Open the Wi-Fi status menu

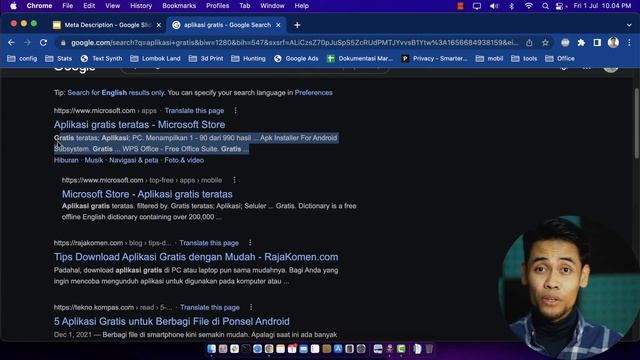pos(529,6)
